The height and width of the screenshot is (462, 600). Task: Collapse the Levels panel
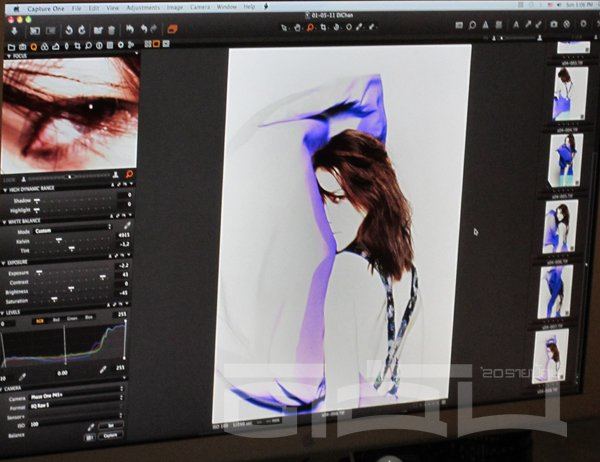pyautogui.click(x=2, y=313)
